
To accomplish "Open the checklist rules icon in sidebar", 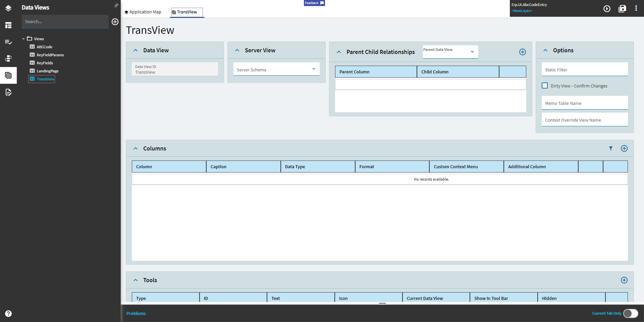I will coord(8,42).
